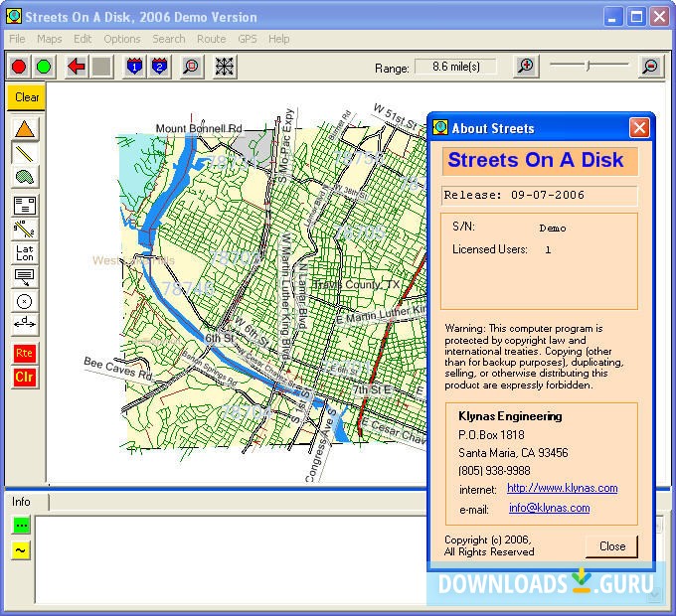The width and height of the screenshot is (676, 616).
Task: Open the Search menu
Action: tap(169, 39)
